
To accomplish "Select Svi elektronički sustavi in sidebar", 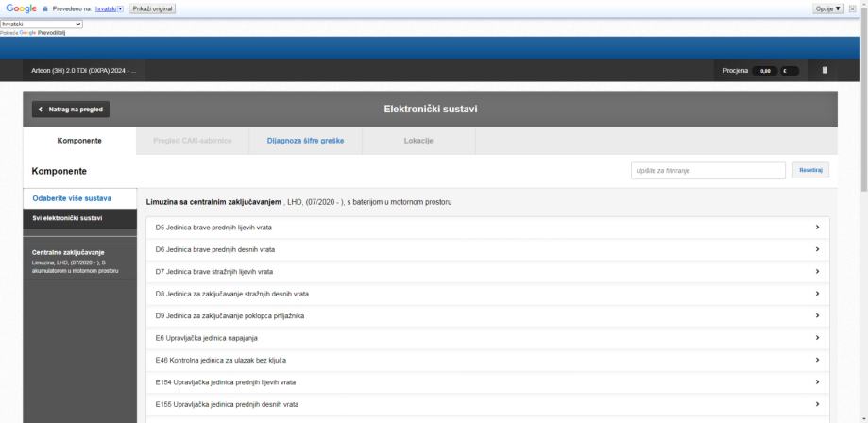I will point(79,219).
